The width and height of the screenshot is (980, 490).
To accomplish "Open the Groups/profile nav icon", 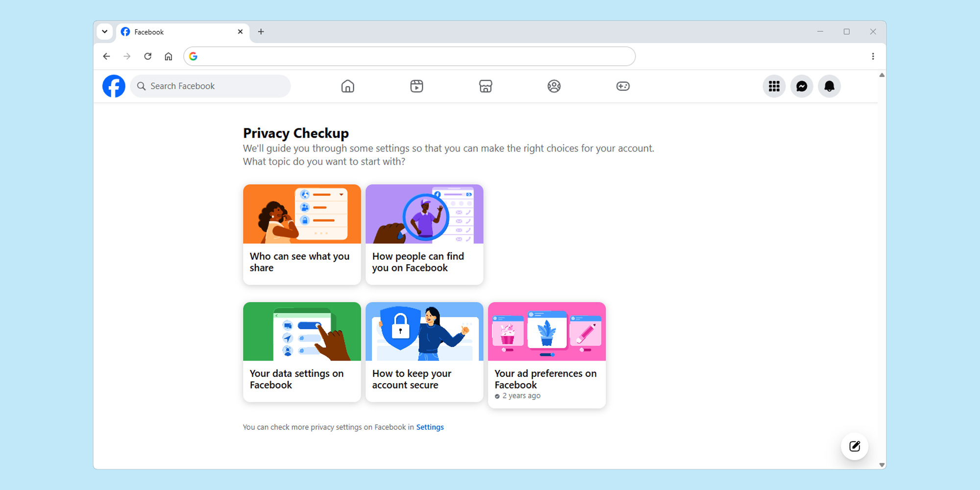I will pyautogui.click(x=554, y=86).
